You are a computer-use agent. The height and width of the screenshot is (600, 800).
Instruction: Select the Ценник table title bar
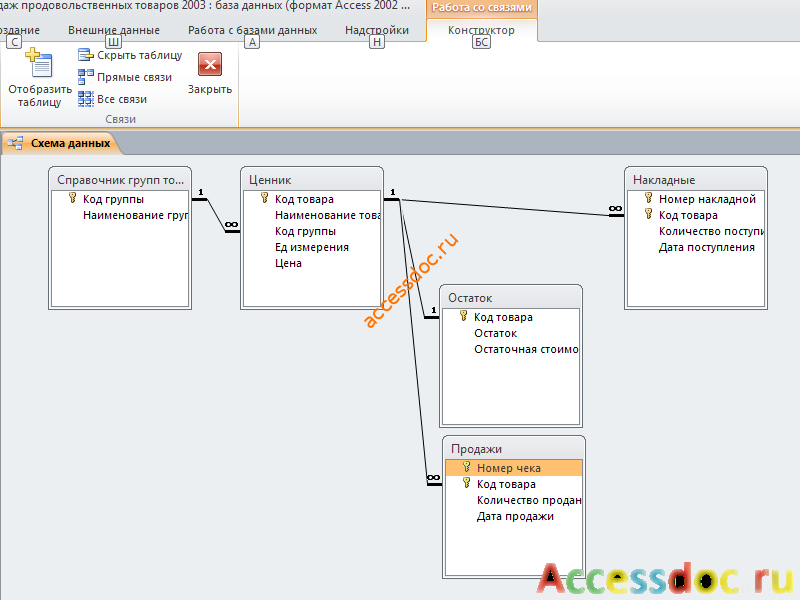(x=312, y=180)
